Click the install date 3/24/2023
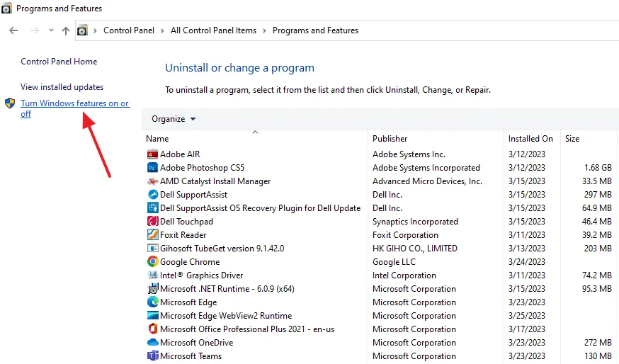 [527, 262]
